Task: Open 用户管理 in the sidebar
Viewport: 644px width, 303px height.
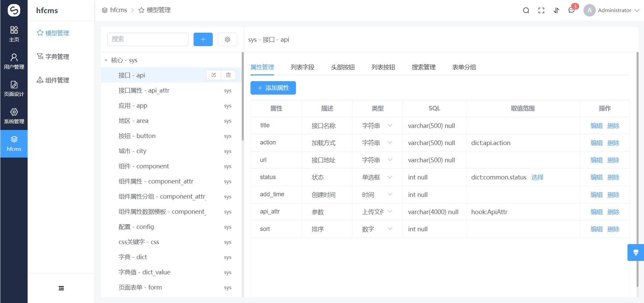Action: 14,61
